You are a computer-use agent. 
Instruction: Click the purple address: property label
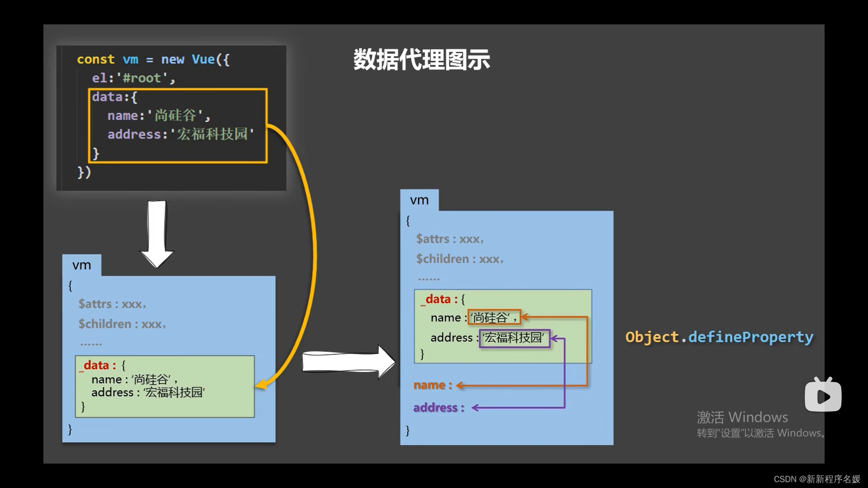[439, 408]
